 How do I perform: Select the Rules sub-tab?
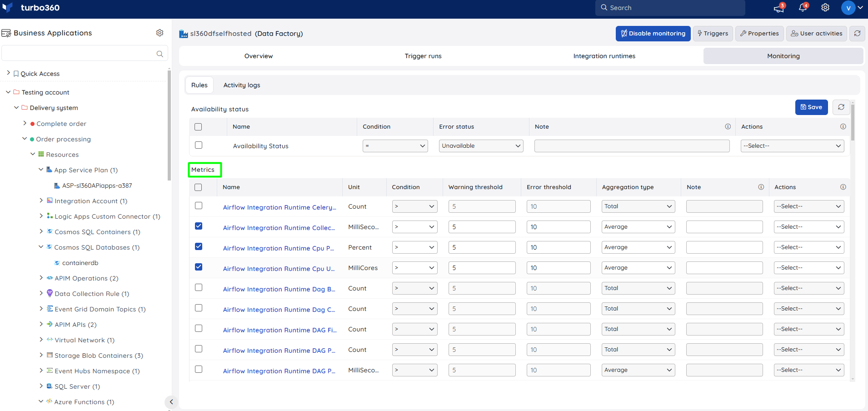200,85
